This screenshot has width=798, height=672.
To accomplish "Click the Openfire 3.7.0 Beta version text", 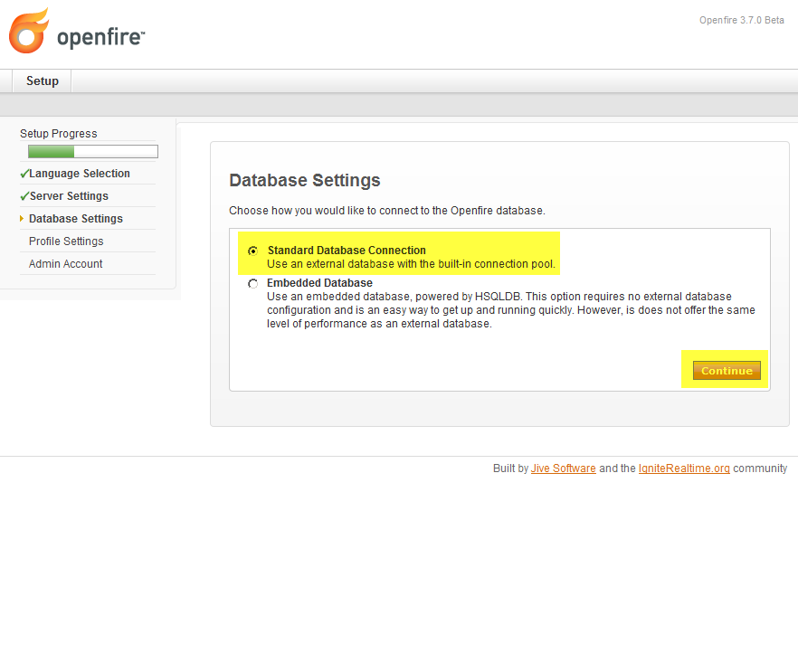I will click(742, 20).
